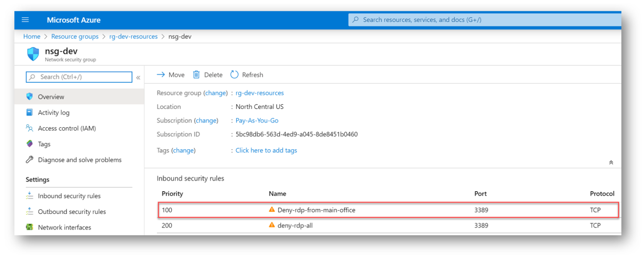This screenshot has width=644, height=255.
Task: Collapse the essentials section chevron
Action: (x=611, y=162)
